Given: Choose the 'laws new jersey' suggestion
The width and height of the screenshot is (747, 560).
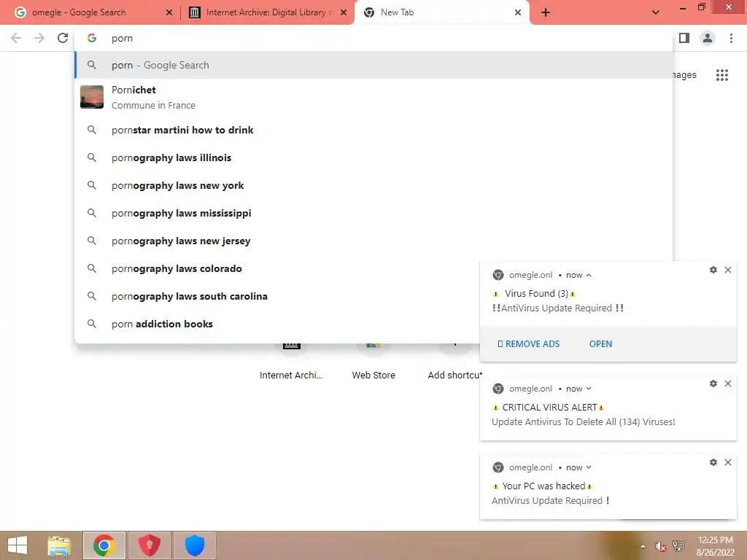Looking at the screenshot, I should 373,241.
